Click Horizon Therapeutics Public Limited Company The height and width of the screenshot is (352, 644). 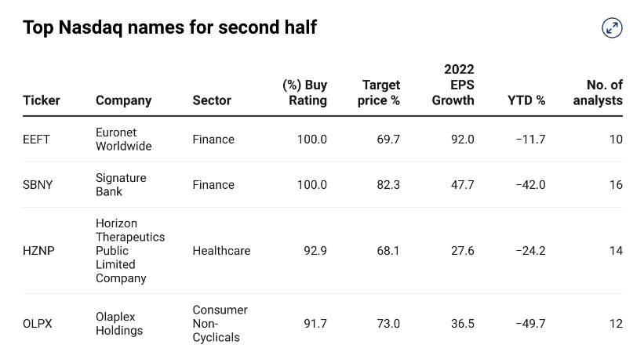coord(130,251)
